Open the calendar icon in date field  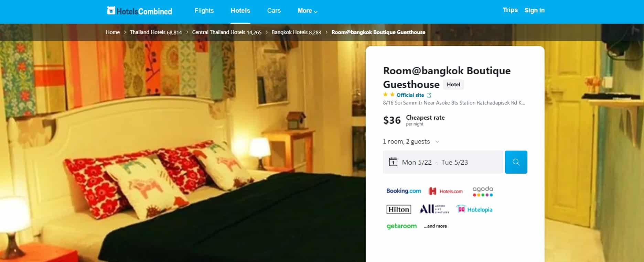pyautogui.click(x=393, y=162)
